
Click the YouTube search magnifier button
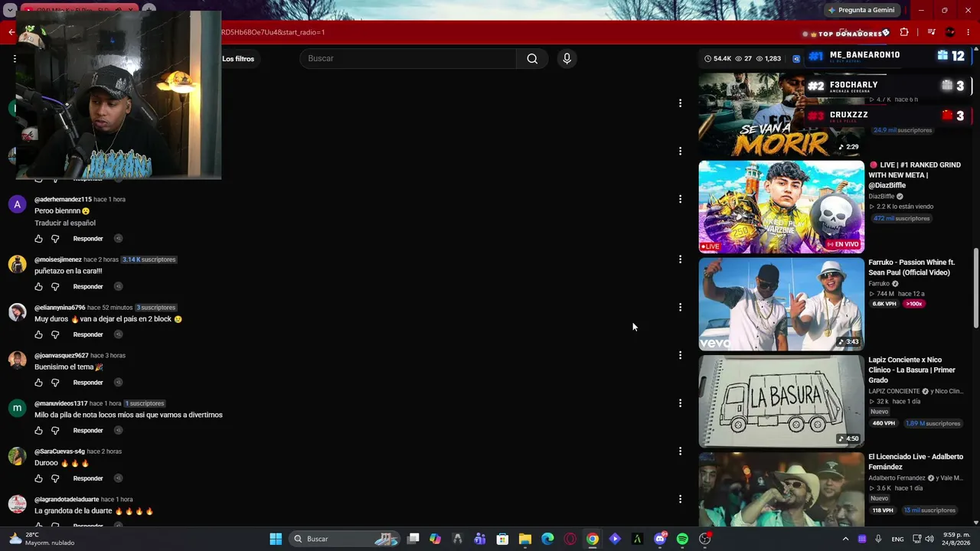[532, 59]
